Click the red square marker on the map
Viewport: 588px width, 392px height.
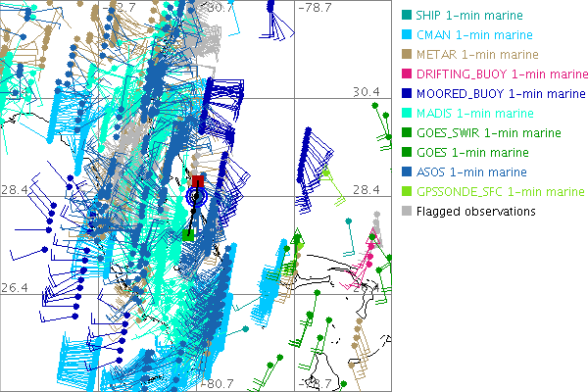coord(197,181)
